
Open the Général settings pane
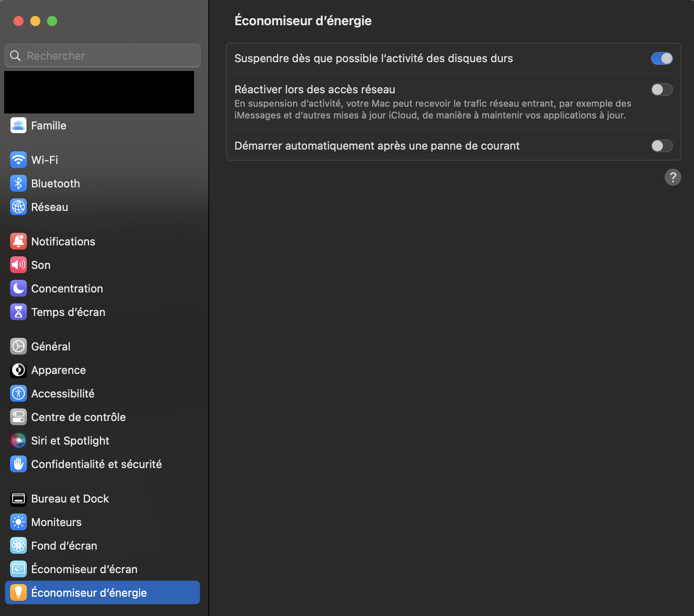(51, 347)
